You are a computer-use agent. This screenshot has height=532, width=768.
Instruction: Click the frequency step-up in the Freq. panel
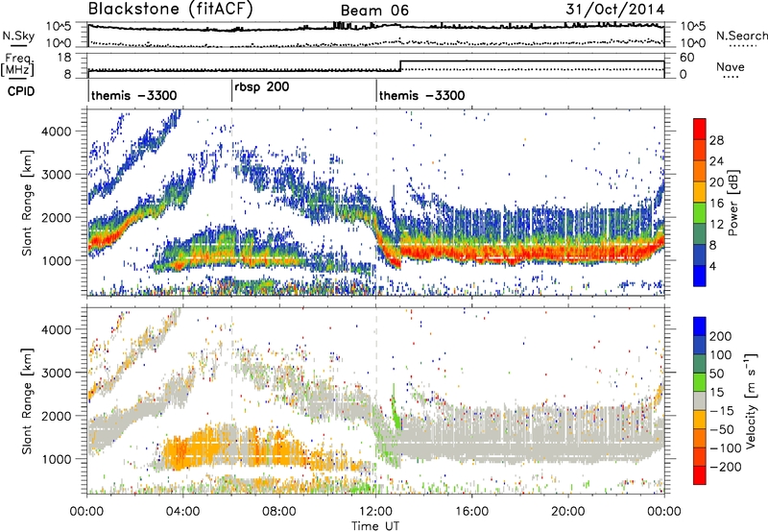[400, 65]
